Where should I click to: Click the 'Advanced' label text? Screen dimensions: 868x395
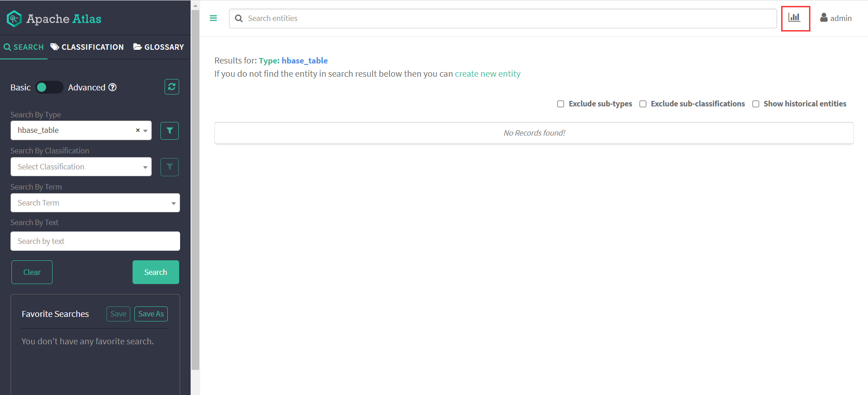click(87, 87)
